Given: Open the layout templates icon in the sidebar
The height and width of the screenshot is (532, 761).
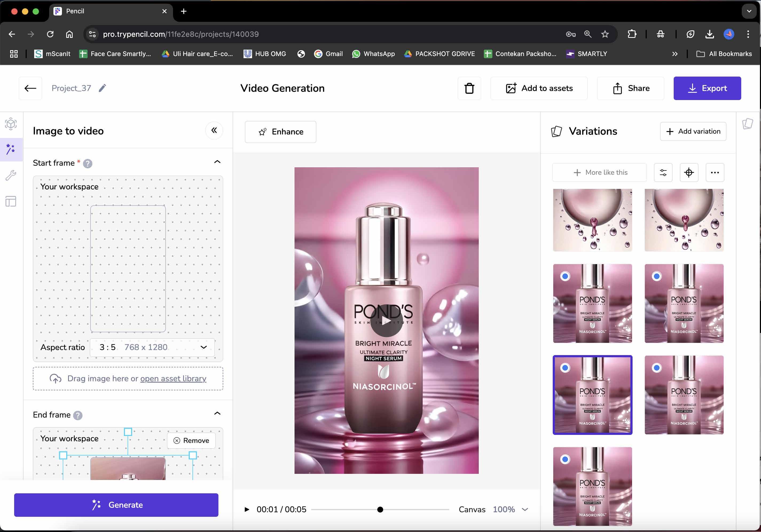Looking at the screenshot, I should (x=11, y=201).
